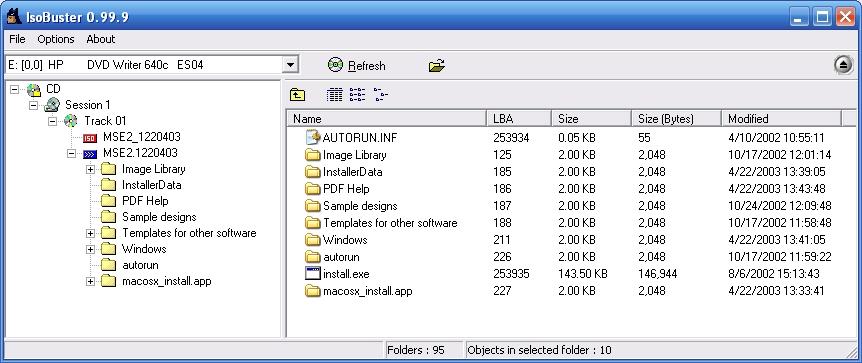
Task: Select autorun folder icon in list
Action: pos(313,257)
